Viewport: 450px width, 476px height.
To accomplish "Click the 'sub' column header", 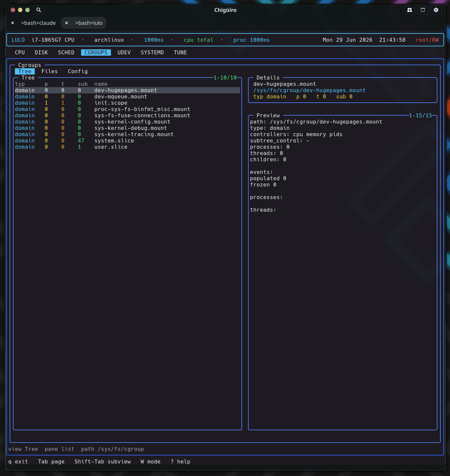I will 83,84.
